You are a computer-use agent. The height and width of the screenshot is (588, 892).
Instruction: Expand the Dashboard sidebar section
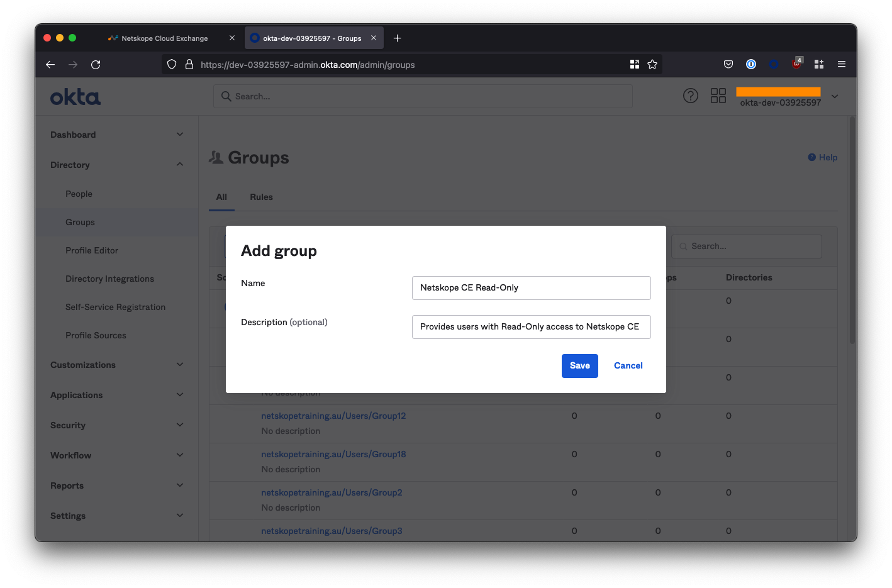117,135
